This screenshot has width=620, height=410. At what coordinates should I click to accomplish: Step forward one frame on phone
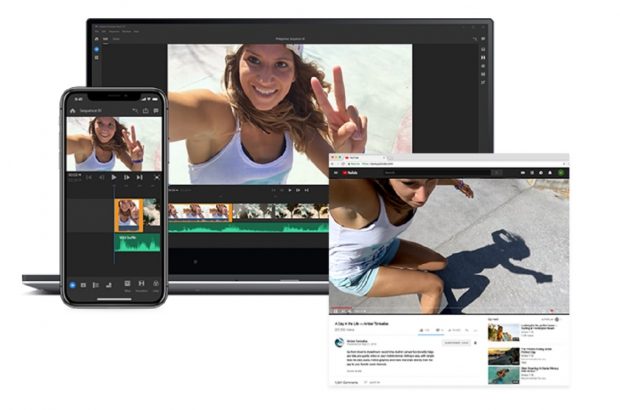(x=127, y=178)
